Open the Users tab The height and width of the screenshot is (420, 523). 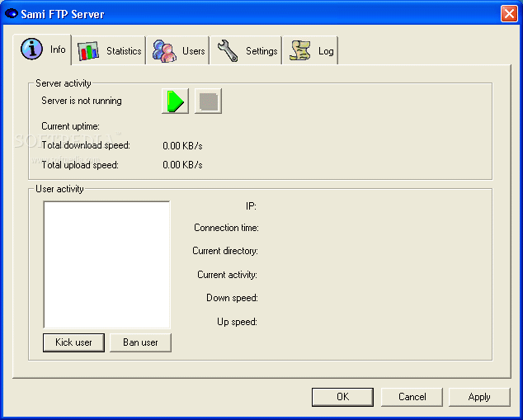(178, 50)
